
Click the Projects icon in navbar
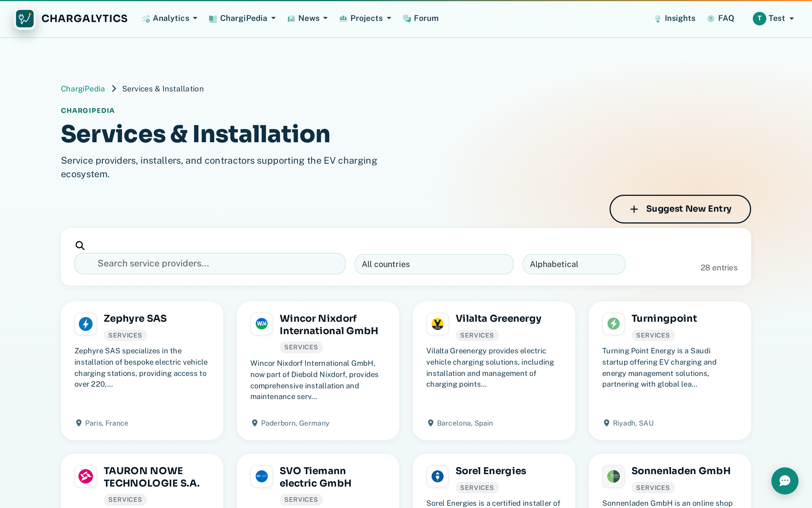(x=343, y=18)
